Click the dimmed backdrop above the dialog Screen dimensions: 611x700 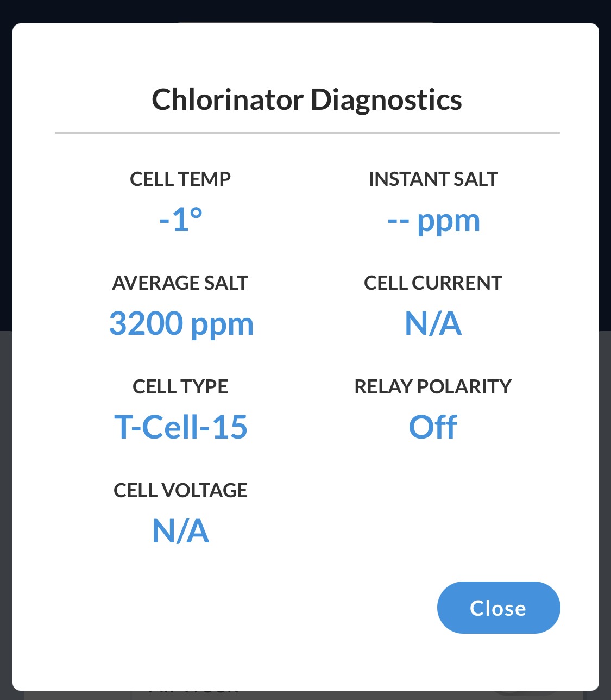click(305, 11)
